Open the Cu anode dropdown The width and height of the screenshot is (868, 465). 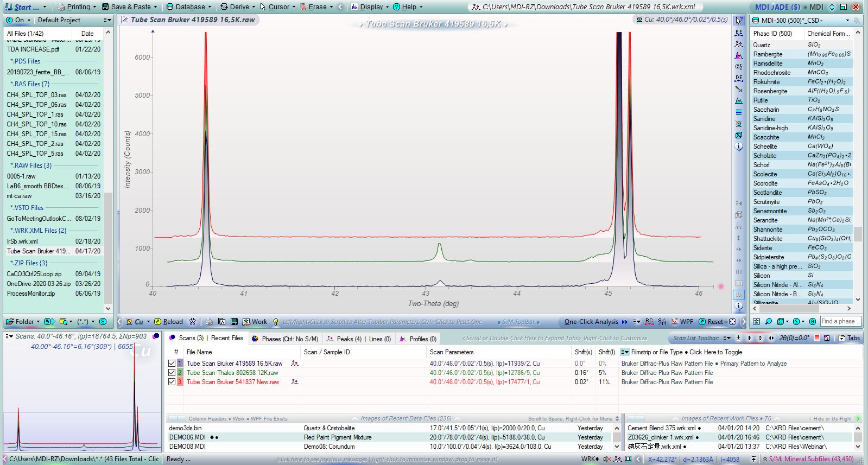tap(147, 322)
